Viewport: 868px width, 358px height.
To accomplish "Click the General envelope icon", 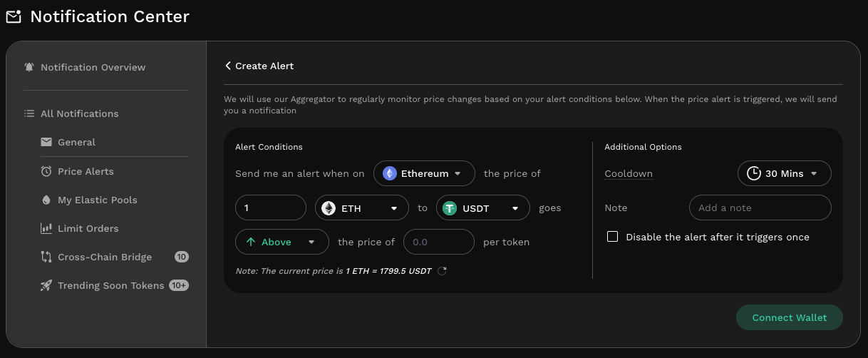I will coord(46,142).
